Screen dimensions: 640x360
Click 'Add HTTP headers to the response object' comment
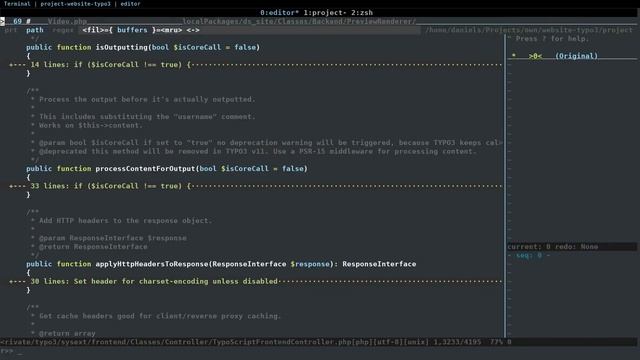[x=125, y=221]
